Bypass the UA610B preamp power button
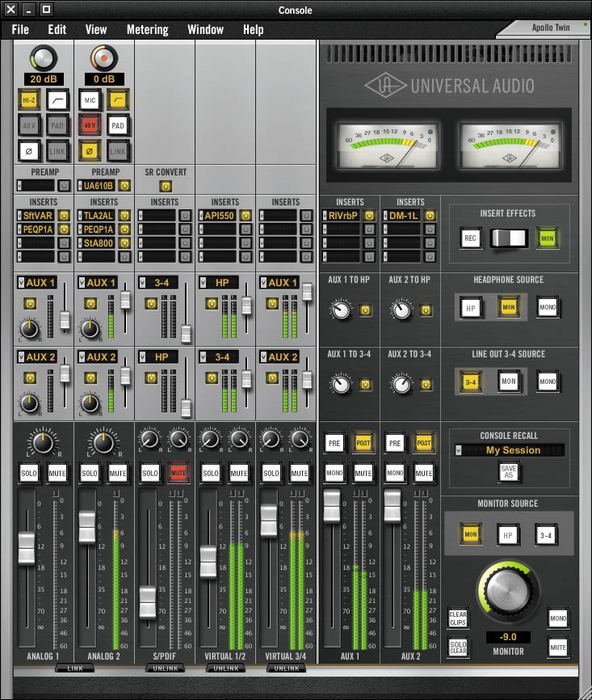 (x=124, y=185)
